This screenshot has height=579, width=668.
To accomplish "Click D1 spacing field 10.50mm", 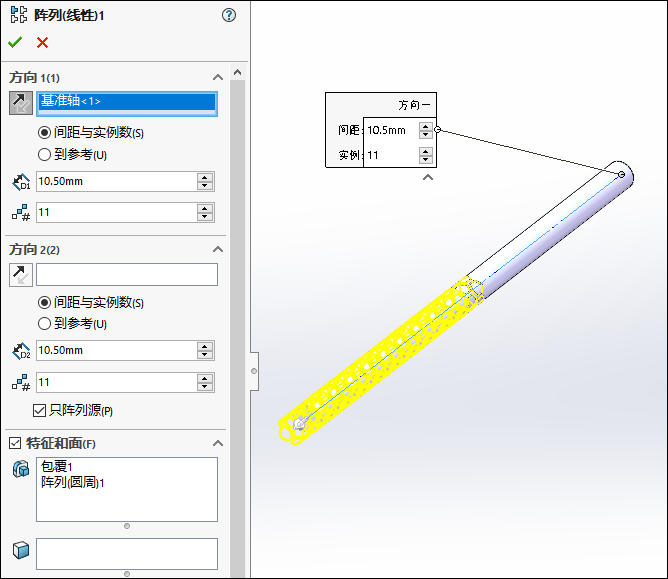I will click(x=117, y=181).
